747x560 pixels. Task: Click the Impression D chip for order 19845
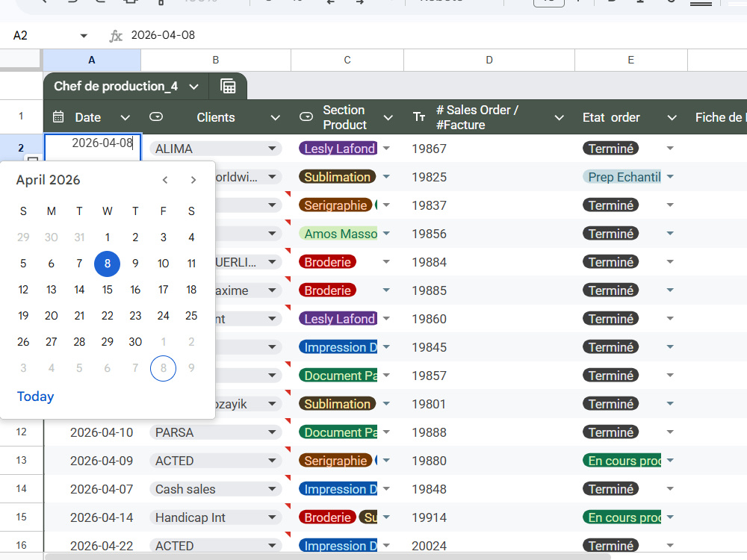(338, 347)
